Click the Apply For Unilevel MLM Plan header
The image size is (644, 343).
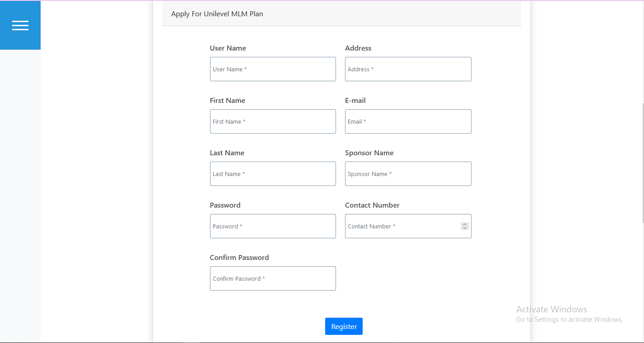click(x=217, y=14)
